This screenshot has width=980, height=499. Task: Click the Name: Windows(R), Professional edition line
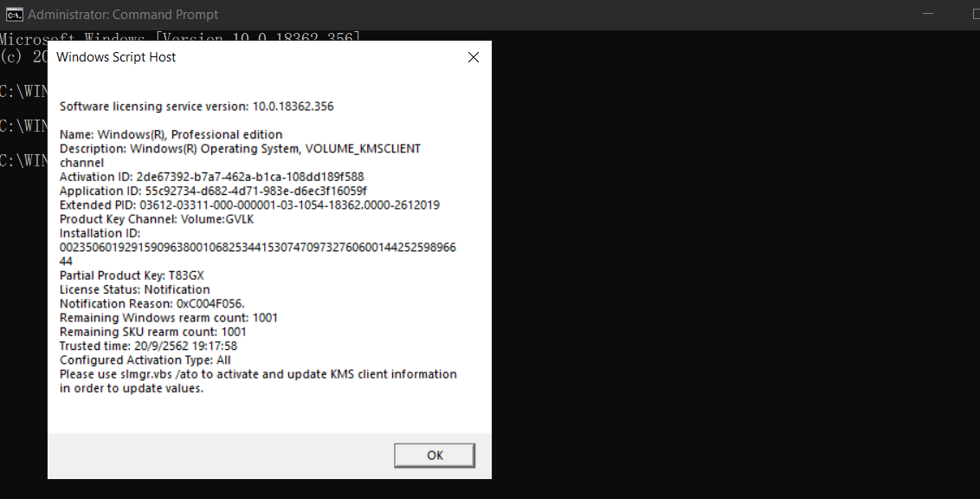click(x=171, y=134)
